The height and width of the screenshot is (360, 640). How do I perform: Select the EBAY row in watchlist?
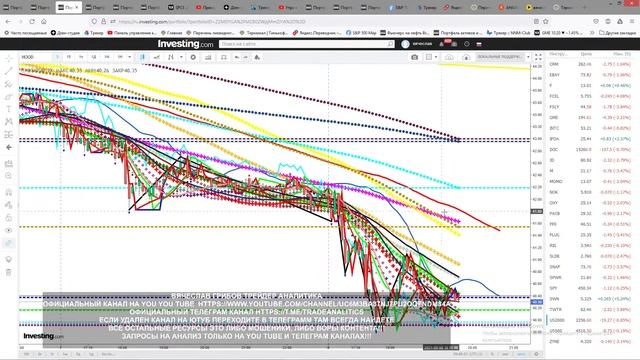pyautogui.click(x=590, y=75)
